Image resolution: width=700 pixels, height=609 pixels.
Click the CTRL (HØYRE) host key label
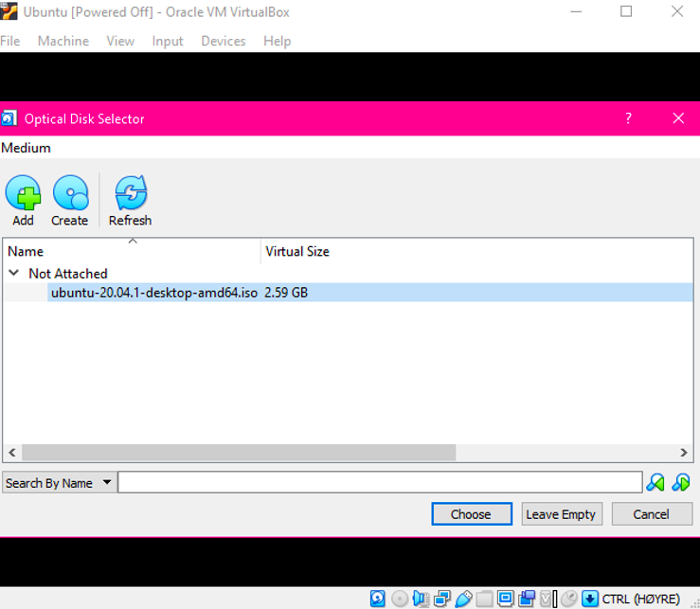pos(640,599)
